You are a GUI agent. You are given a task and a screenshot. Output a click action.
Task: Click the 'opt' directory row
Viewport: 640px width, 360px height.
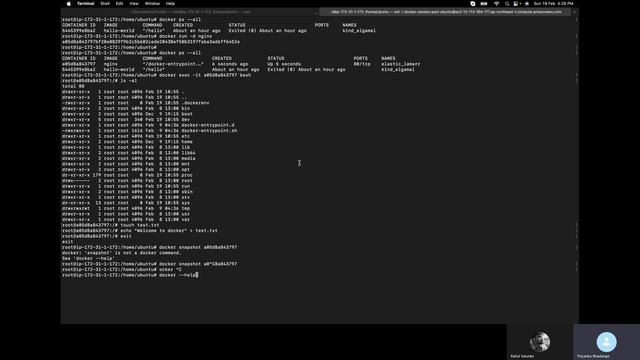click(126, 169)
